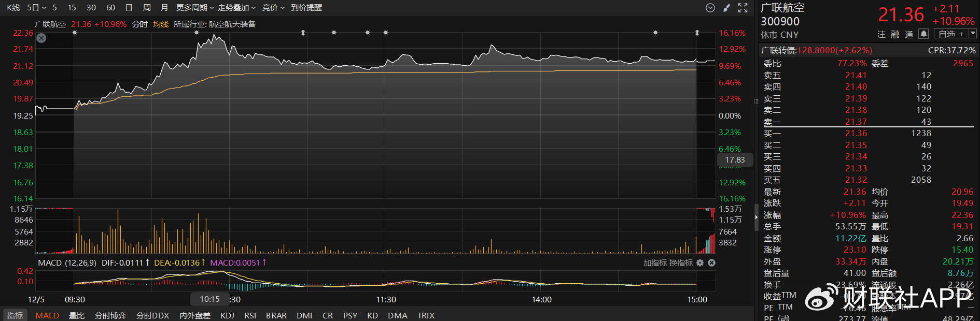The width and height of the screenshot is (980, 321).
Task: Click 卖一 ask price 21.37
Action: click(x=856, y=122)
